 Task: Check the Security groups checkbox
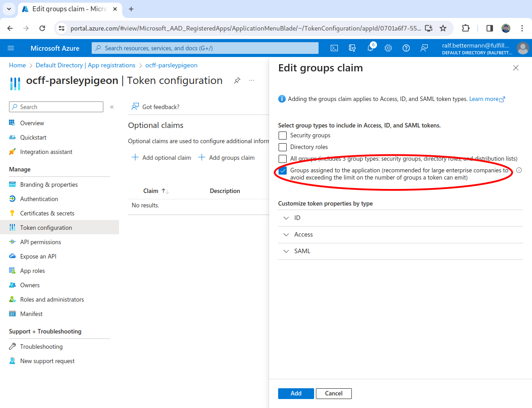(x=283, y=135)
